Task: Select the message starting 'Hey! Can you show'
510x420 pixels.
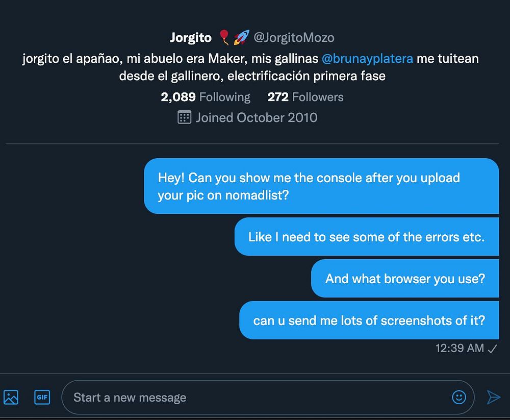Action: pyautogui.click(x=321, y=186)
